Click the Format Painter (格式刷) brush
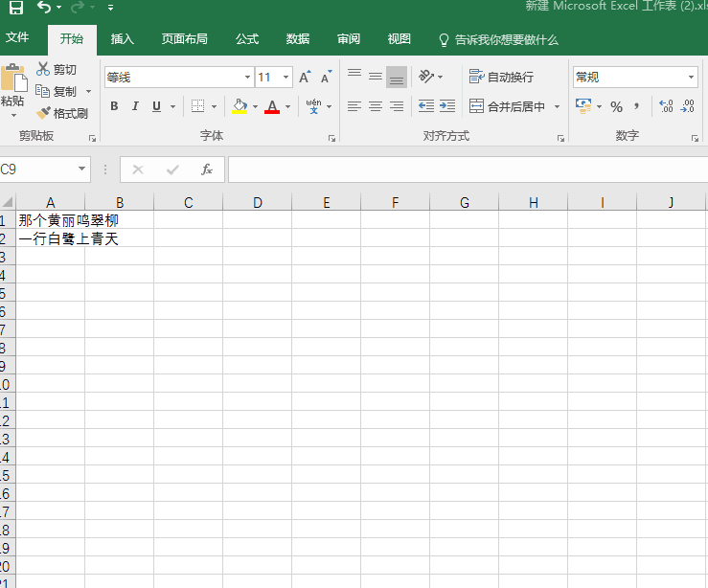Viewport: 708px width, 588px height. click(x=62, y=113)
